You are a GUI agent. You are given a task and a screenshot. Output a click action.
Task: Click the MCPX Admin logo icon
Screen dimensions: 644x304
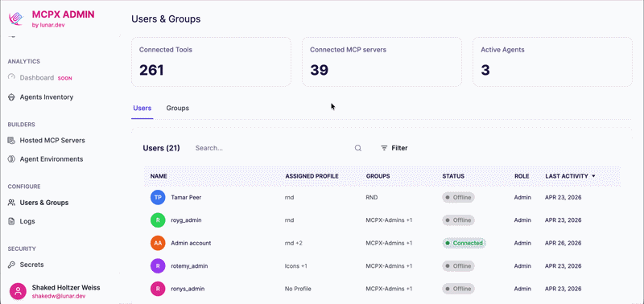[16, 18]
